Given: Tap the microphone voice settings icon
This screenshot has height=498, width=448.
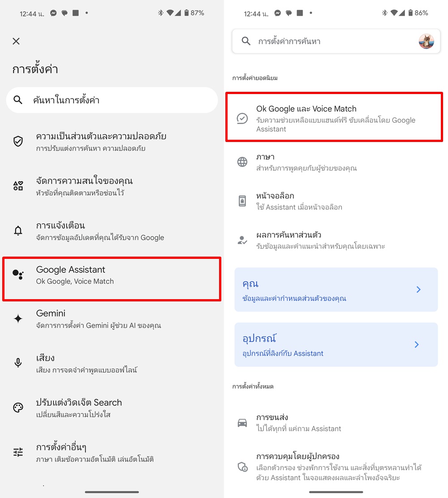Looking at the screenshot, I should pos(18,363).
